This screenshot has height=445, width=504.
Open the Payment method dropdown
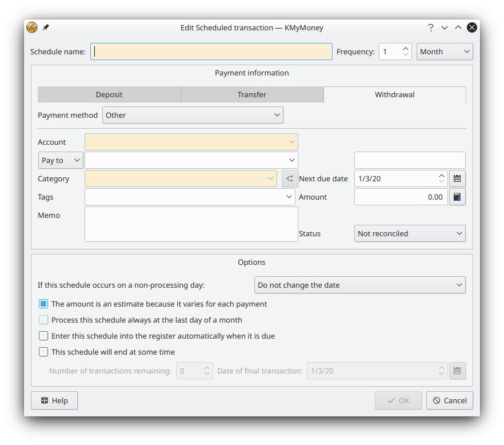coord(193,115)
